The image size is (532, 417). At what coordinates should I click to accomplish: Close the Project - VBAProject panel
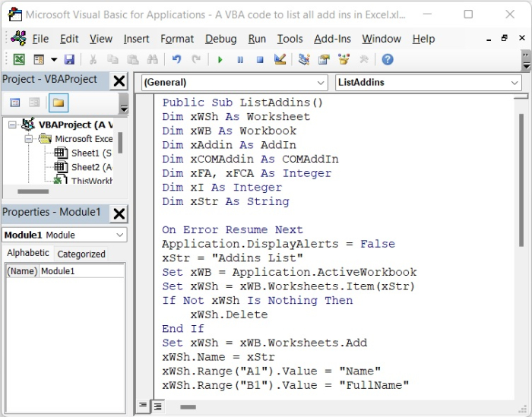pos(119,81)
